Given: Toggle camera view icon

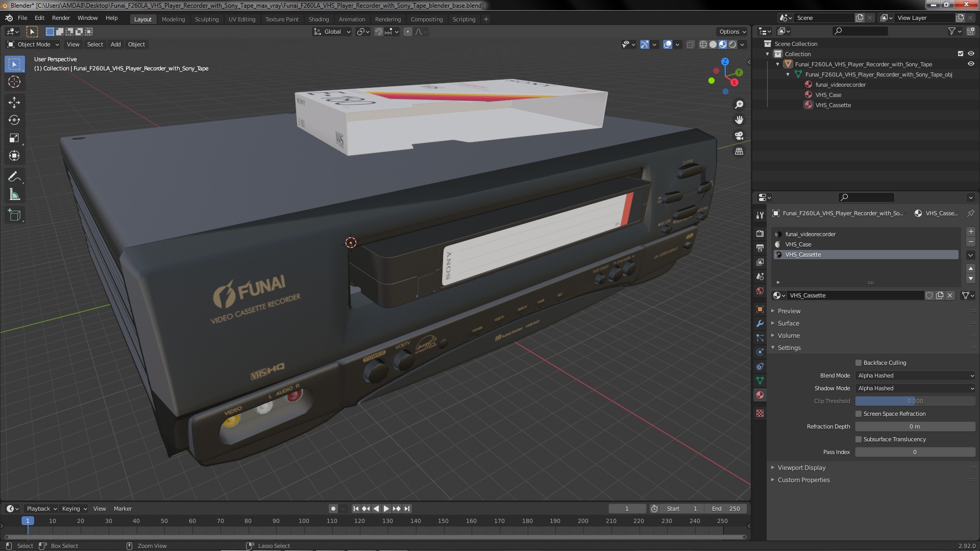Looking at the screenshot, I should point(739,136).
